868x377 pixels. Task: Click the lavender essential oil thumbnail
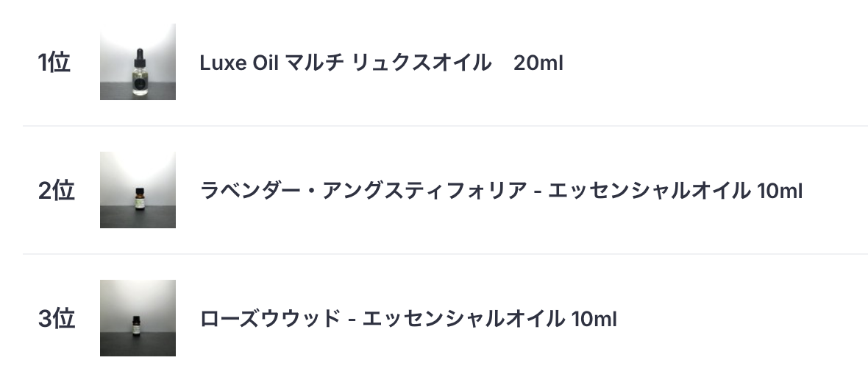(x=138, y=190)
